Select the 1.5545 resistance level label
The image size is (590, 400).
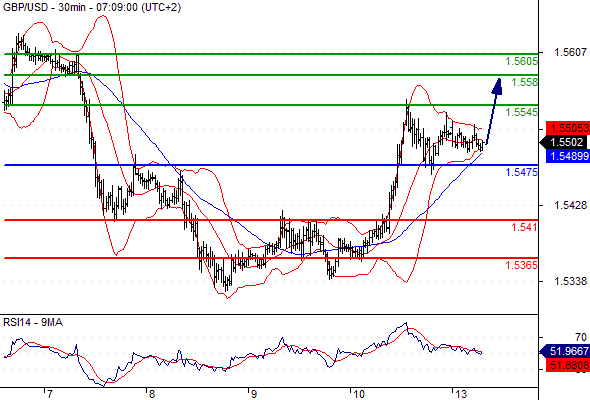pos(521,112)
